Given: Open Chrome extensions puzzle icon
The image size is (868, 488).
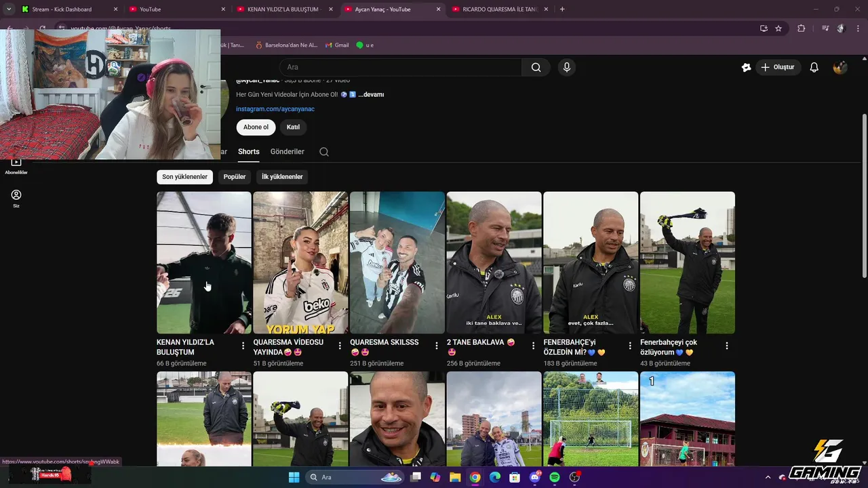Looking at the screenshot, I should point(802,28).
